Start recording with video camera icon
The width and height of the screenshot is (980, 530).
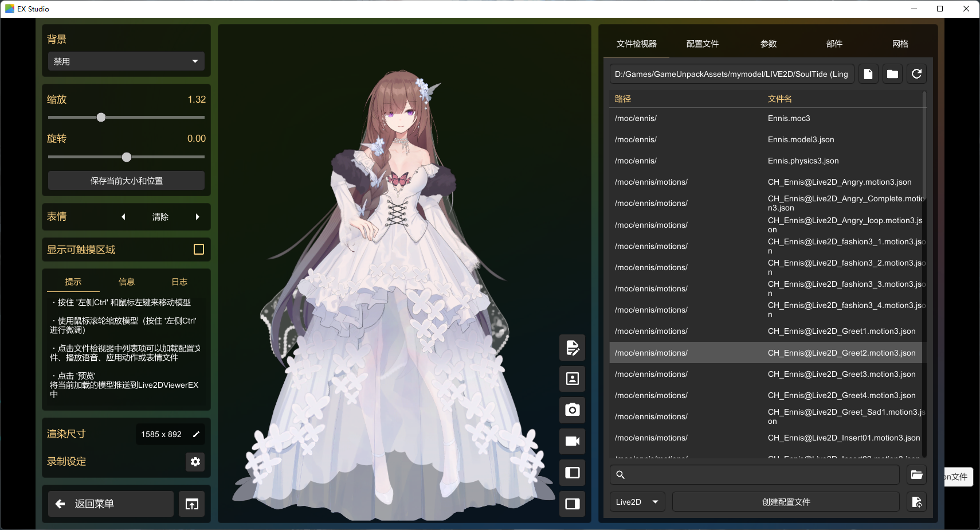(572, 441)
